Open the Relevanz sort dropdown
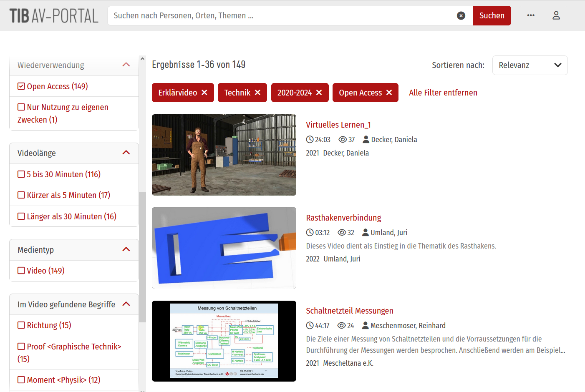The width and height of the screenshot is (585, 392). pos(530,65)
